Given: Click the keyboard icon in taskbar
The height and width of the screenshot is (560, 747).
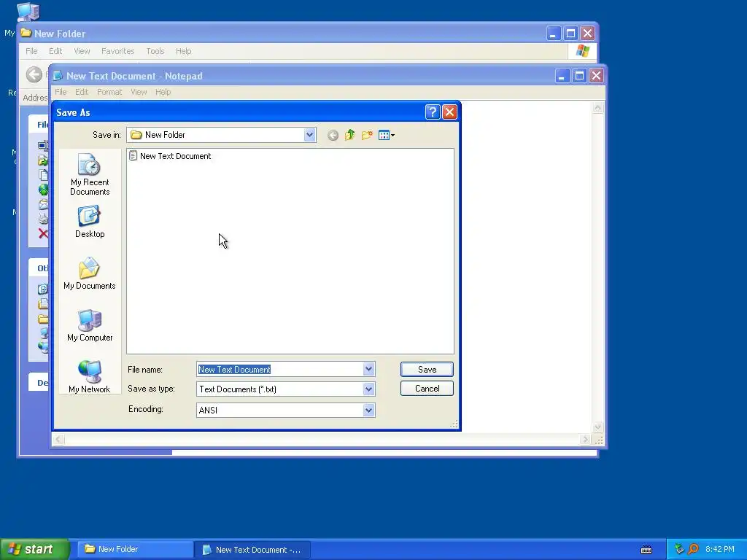Looking at the screenshot, I should [646, 550].
